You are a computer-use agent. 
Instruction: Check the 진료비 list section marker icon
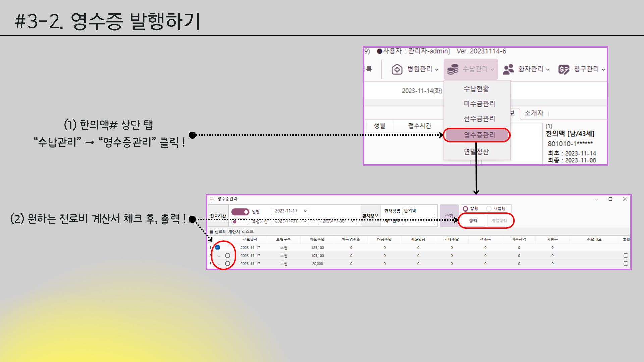pyautogui.click(x=211, y=232)
